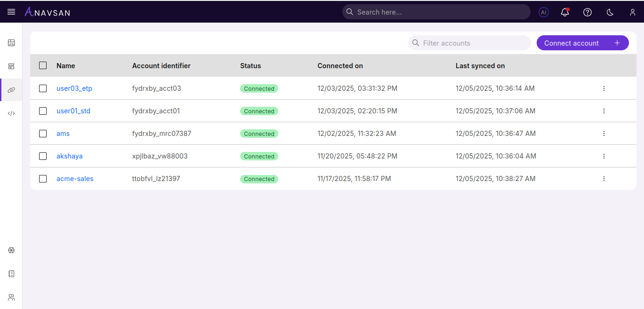Viewport: 644px width, 309px height.
Task: Check the checkbox for acme-sales row
Action: point(43,179)
